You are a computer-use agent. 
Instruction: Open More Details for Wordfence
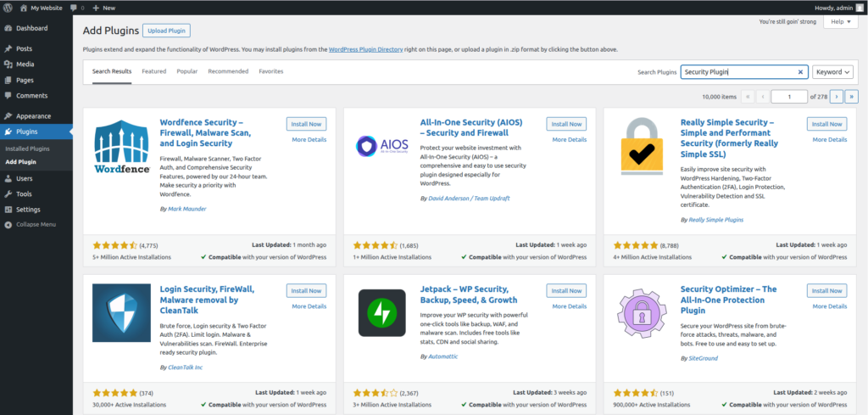[x=309, y=140]
